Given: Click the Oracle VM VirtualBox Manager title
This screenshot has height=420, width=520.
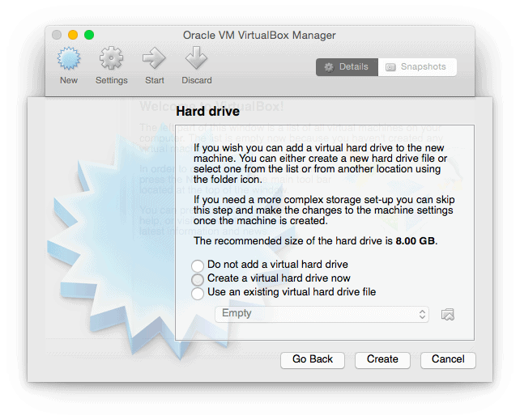Looking at the screenshot, I should point(259,35).
